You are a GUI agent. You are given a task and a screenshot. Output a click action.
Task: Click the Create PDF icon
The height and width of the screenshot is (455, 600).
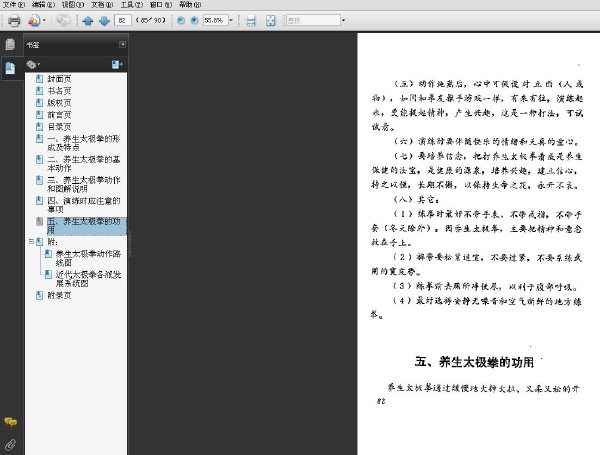click(34, 20)
